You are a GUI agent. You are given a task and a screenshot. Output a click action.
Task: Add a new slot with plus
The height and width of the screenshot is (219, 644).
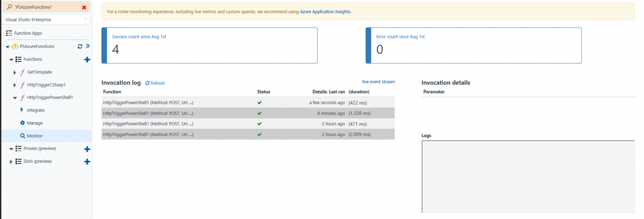pos(87,162)
